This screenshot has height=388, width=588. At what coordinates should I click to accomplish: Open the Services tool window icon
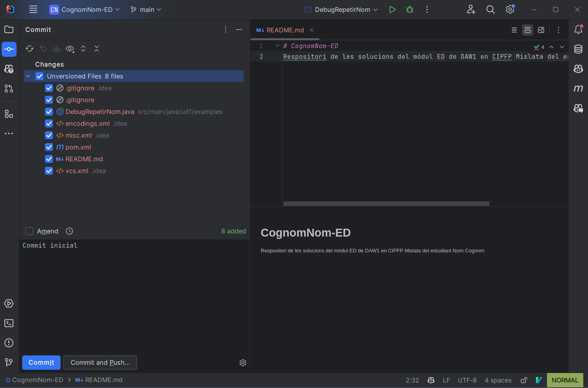click(x=9, y=304)
